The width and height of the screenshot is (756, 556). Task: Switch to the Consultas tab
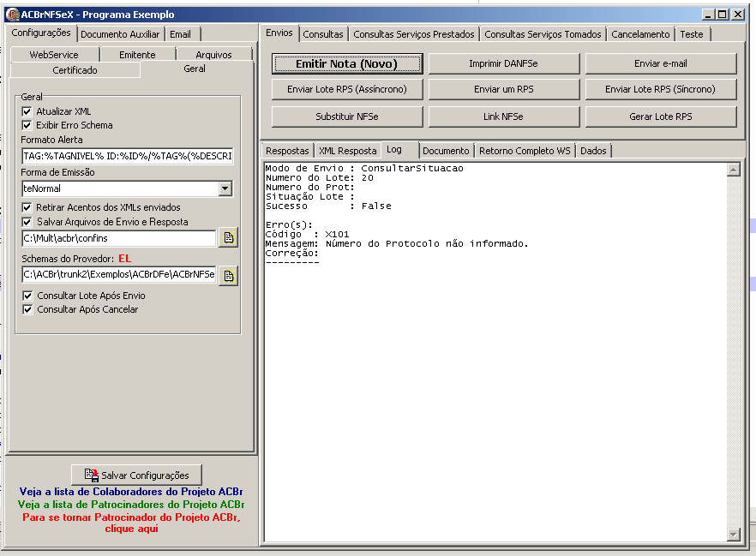tap(323, 34)
